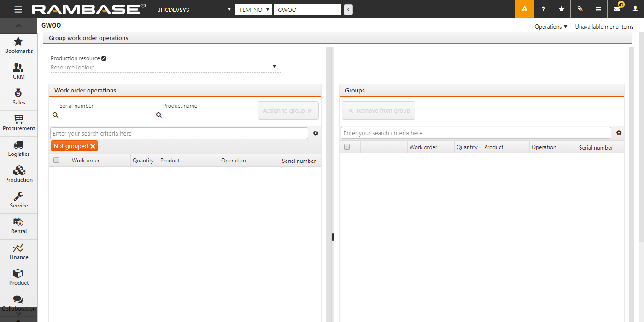
Task: Open the Service module
Action: [19, 200]
